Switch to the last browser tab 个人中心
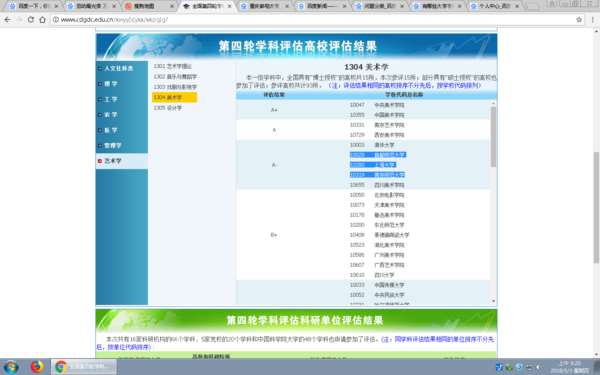 [x=495, y=6]
